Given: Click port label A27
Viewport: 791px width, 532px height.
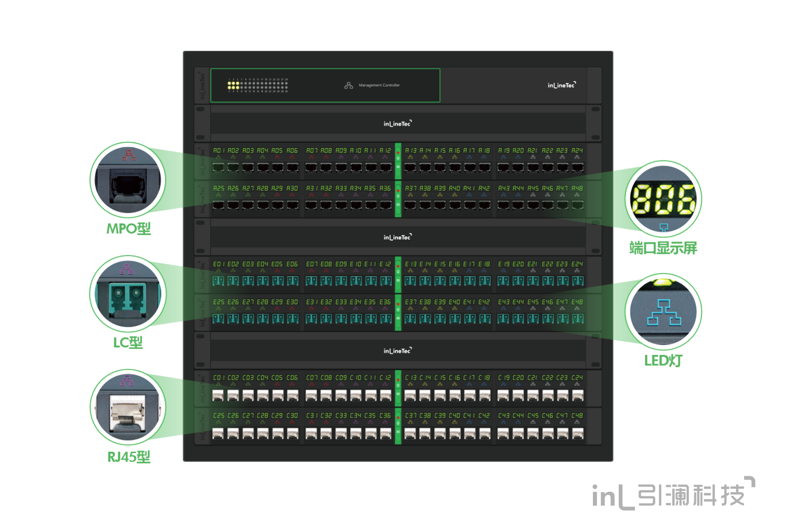Looking at the screenshot, I should 248,189.
